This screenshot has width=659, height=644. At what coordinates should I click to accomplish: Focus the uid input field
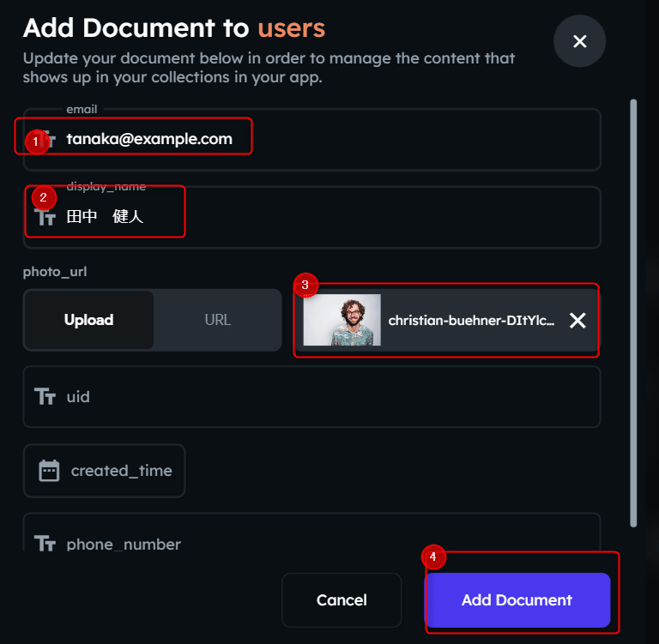click(x=311, y=396)
